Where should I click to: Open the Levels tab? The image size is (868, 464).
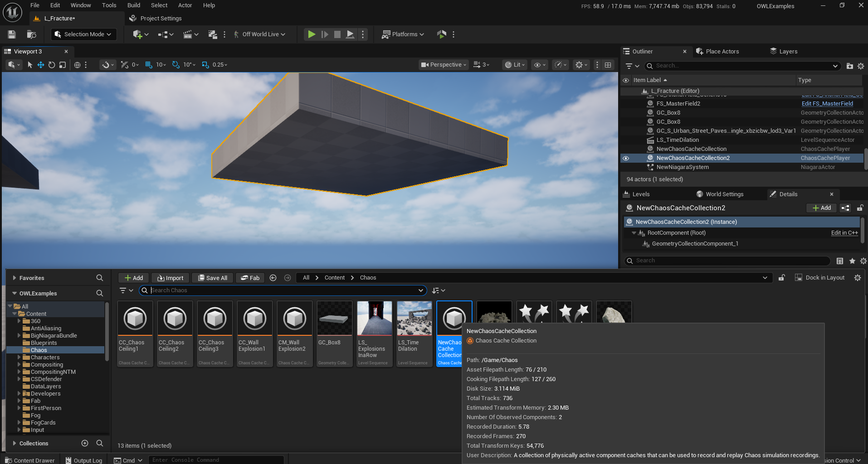pyautogui.click(x=637, y=194)
